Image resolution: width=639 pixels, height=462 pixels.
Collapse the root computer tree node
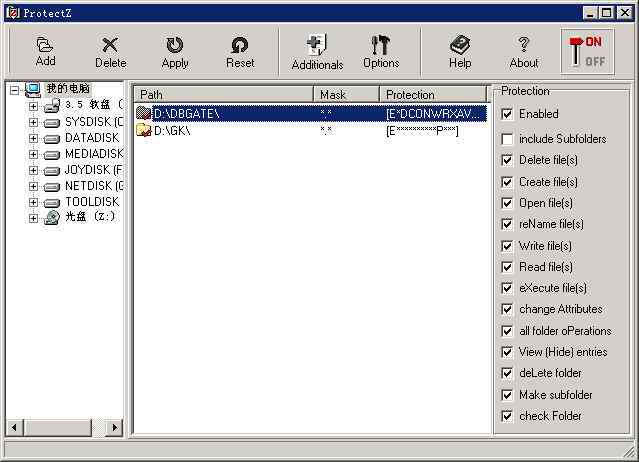point(15,90)
